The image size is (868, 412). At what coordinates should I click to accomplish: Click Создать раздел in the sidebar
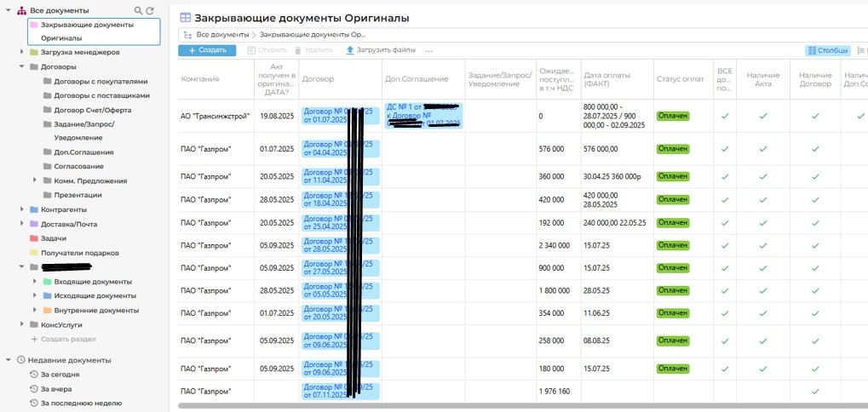[64, 339]
